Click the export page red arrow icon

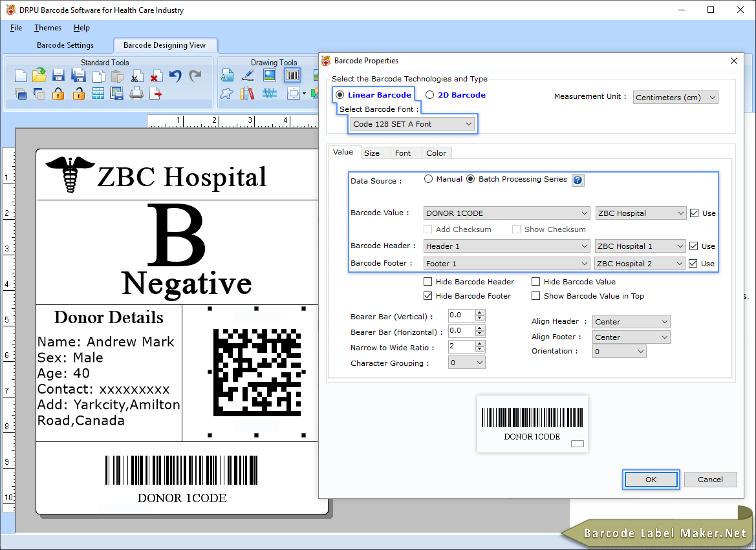coord(156,94)
